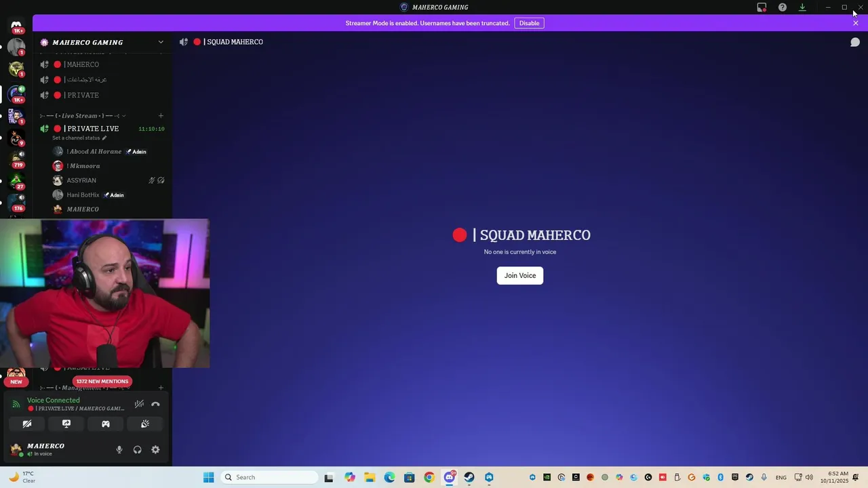Image resolution: width=868 pixels, height=488 pixels.
Task: Toggle camera on in voice panel
Action: (x=27, y=424)
